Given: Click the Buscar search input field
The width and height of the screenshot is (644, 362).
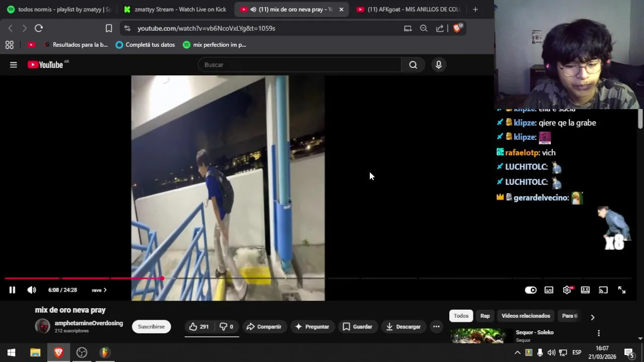Looking at the screenshot, I should [x=300, y=65].
